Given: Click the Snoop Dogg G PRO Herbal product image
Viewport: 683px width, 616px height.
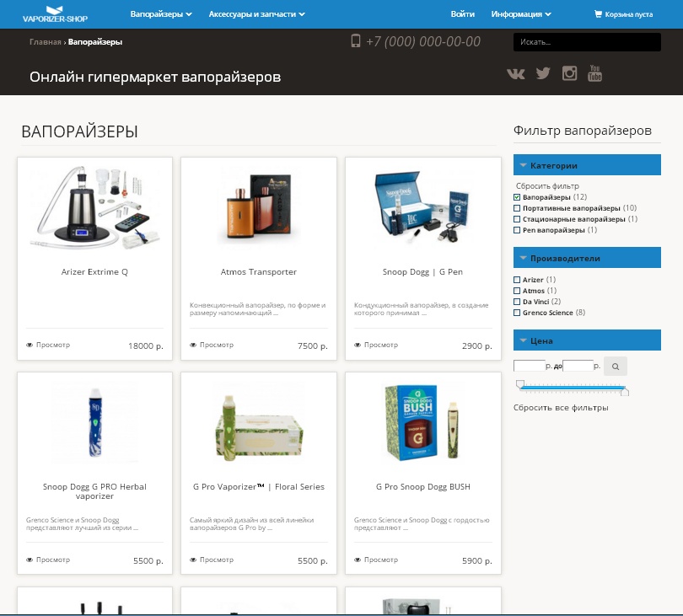Looking at the screenshot, I should pyautogui.click(x=95, y=422).
